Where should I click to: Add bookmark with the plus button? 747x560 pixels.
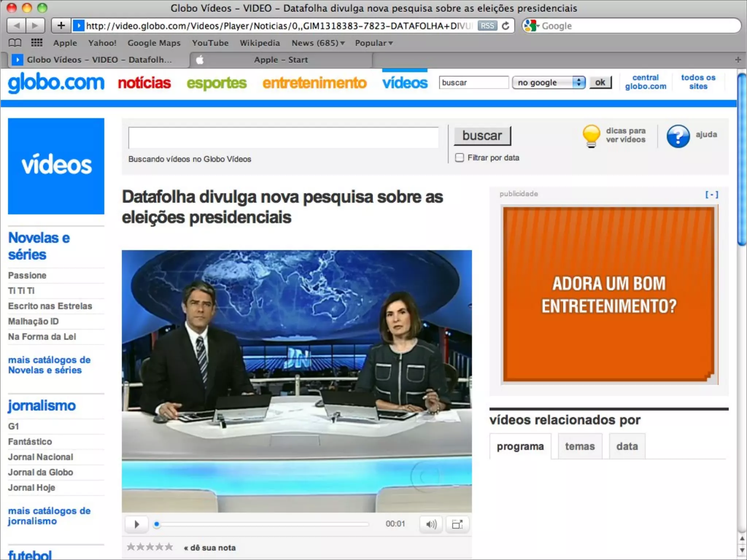[61, 26]
